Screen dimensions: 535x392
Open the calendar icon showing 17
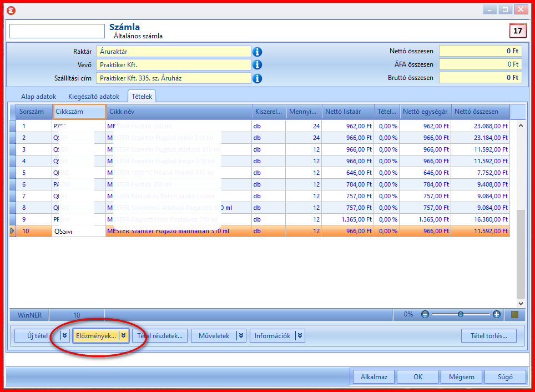click(518, 31)
